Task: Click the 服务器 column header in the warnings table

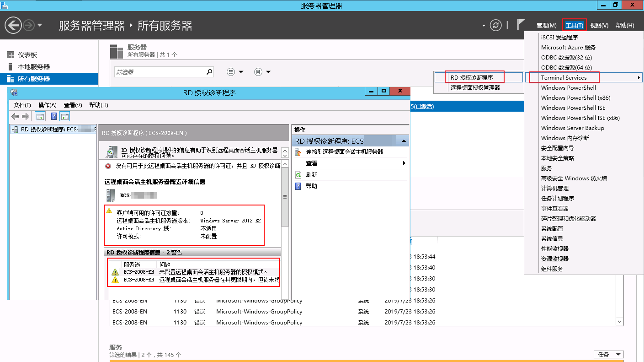Action: tap(139, 265)
